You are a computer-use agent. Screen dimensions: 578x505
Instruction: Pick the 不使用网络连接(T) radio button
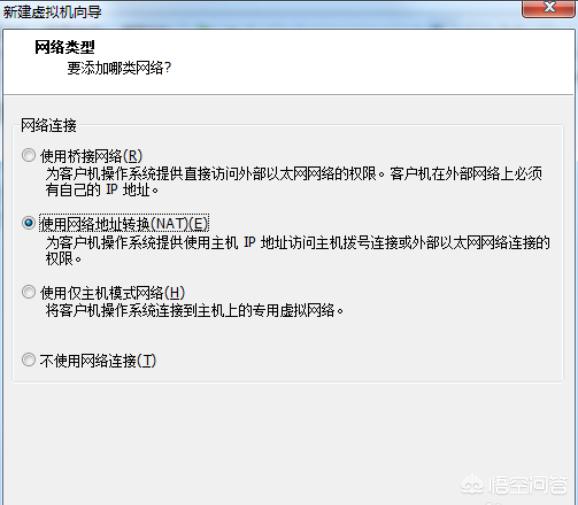(28, 360)
